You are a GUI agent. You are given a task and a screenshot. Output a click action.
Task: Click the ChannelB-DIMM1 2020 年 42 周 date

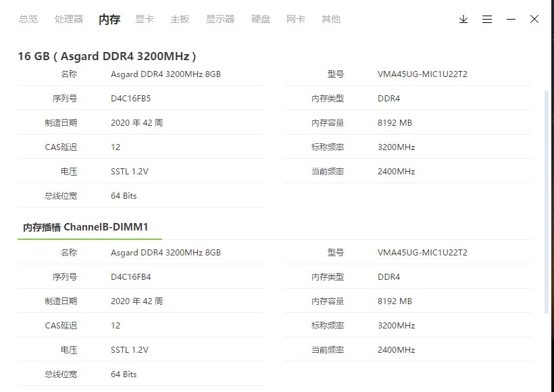pos(136,301)
